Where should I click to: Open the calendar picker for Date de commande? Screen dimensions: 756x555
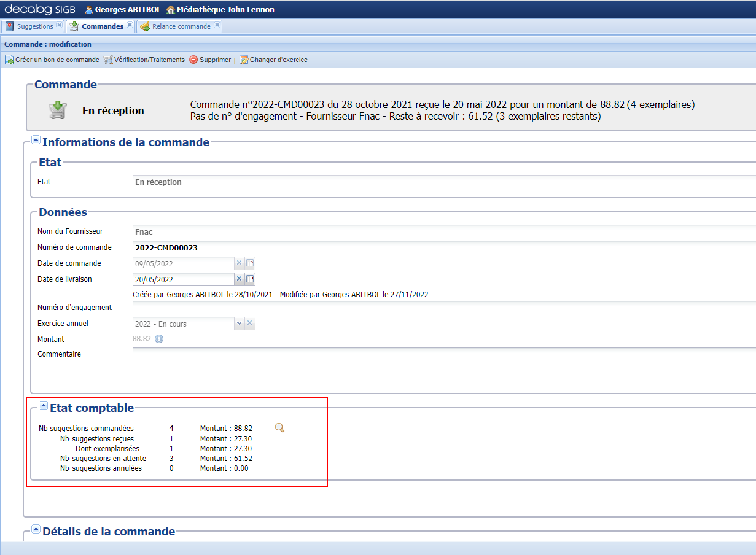[x=249, y=263]
